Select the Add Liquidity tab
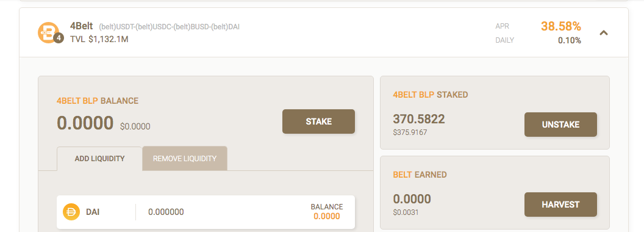The image size is (644, 232). pos(99,158)
